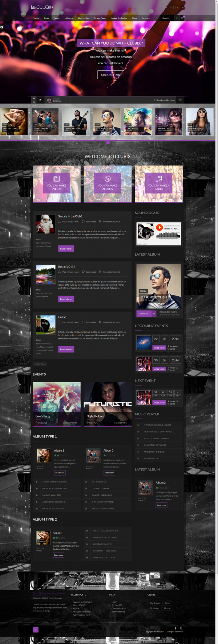Viewport: 218px width, 644px height.
Task: Click the search magnifier icon
Action: (x=177, y=18)
